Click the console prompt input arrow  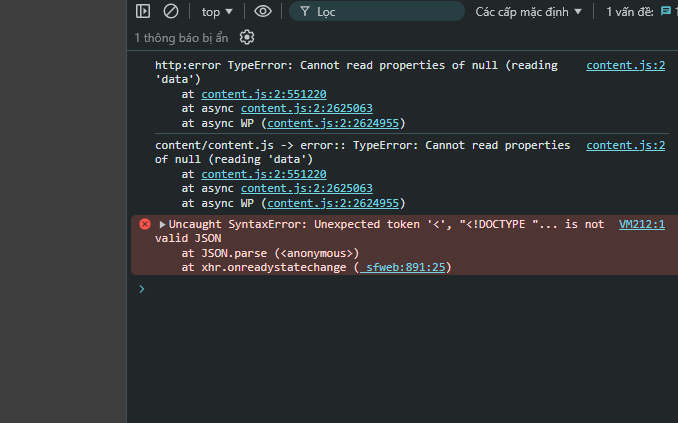[x=141, y=289]
